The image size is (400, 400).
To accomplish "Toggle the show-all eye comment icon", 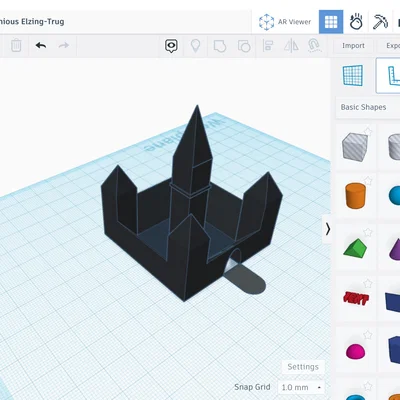I will click(x=171, y=46).
